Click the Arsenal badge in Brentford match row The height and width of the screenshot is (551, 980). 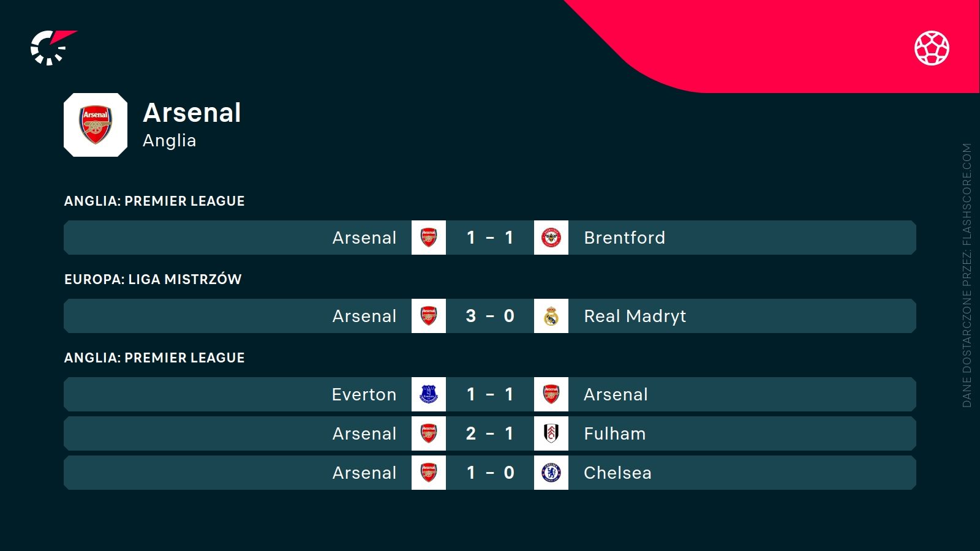[429, 238]
